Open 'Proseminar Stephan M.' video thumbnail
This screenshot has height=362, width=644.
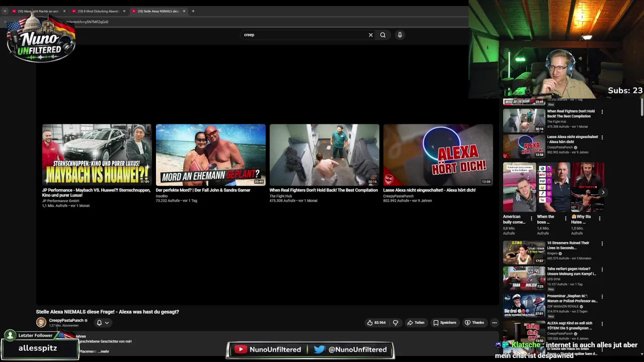coord(524,305)
